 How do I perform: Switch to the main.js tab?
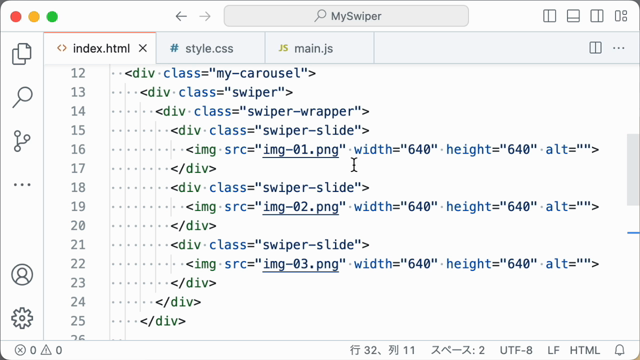(306, 49)
